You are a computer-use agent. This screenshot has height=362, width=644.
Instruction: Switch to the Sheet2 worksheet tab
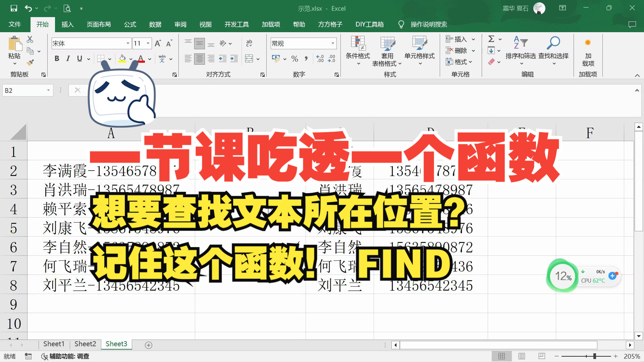(85, 344)
